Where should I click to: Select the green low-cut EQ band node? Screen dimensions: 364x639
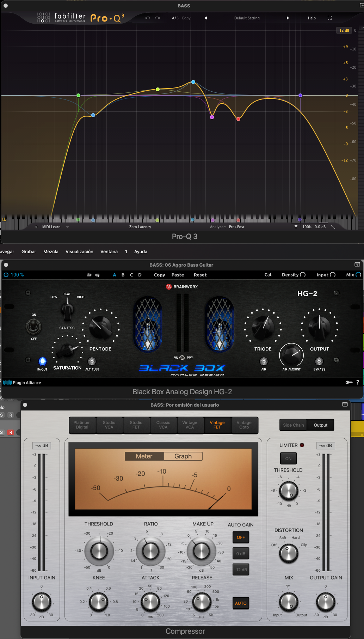[78, 96]
